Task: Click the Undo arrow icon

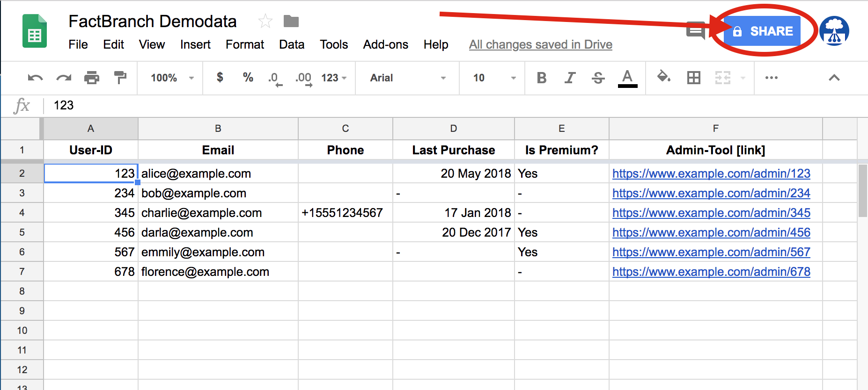Action: pyautogui.click(x=35, y=78)
